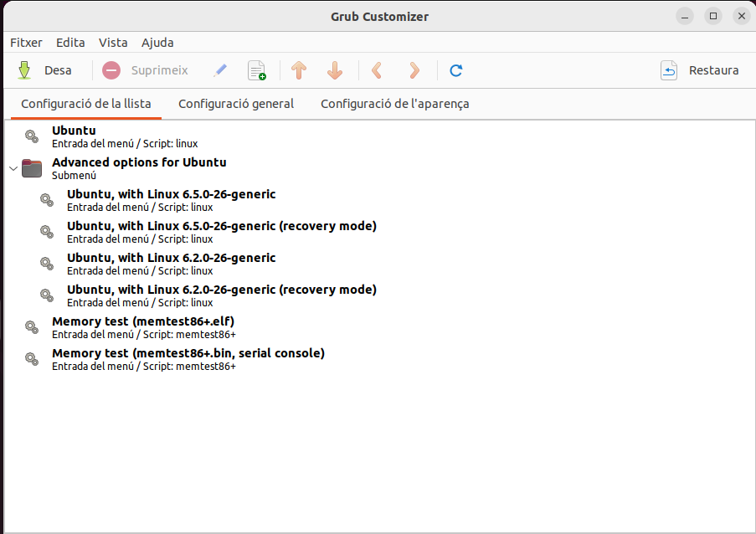This screenshot has width=756, height=534.
Task: Select Linux 6.2.0-26-generic (recovery mode) entry
Action: 380,295
